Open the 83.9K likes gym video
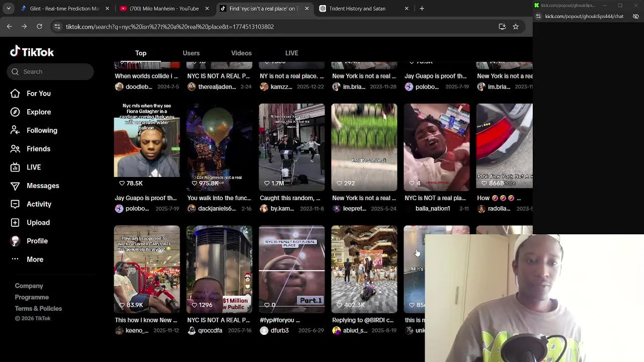The image size is (644, 362). point(147,269)
